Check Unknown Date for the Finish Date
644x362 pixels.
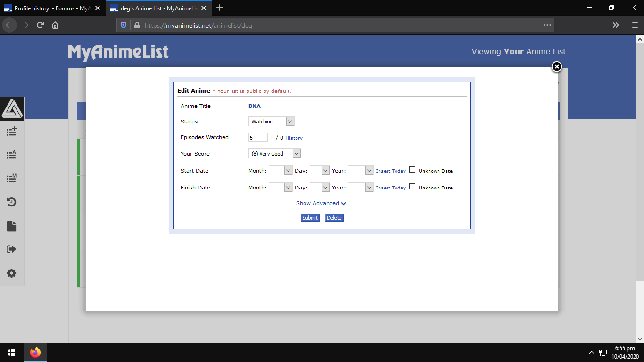(413, 187)
